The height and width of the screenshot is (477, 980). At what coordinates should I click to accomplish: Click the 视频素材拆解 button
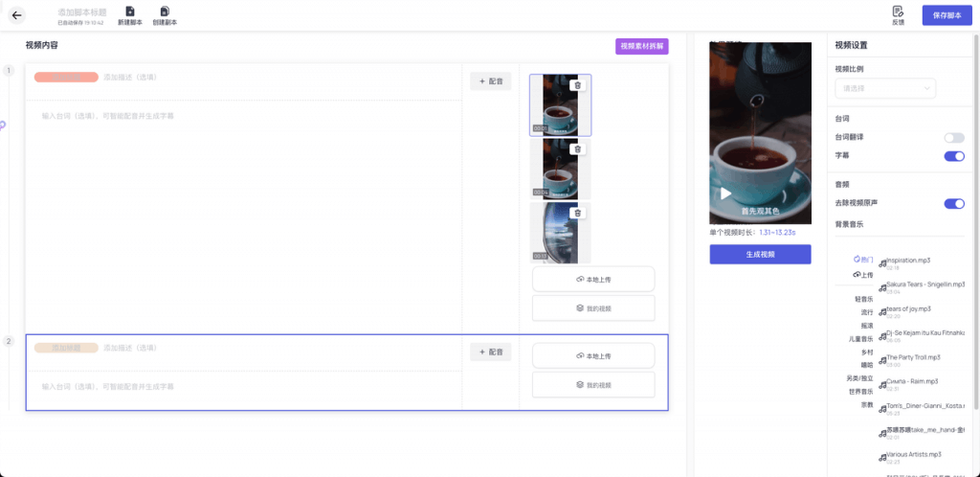[641, 46]
